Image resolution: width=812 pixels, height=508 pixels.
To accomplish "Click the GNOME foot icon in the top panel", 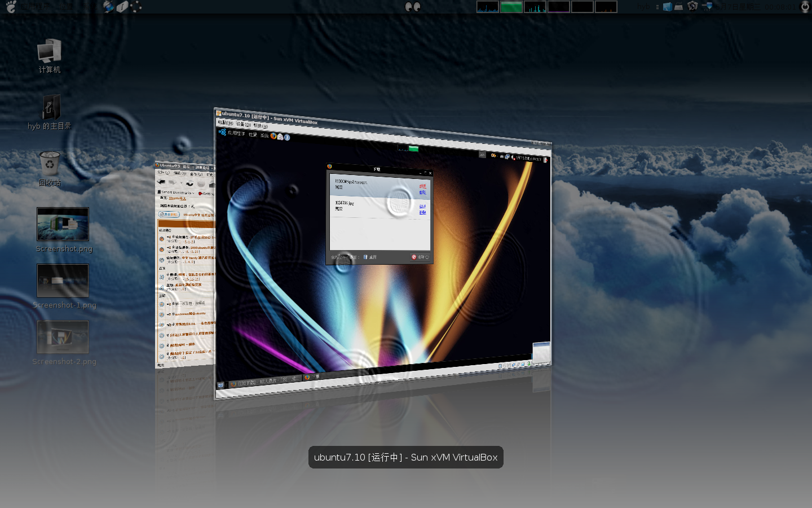I will (x=11, y=7).
